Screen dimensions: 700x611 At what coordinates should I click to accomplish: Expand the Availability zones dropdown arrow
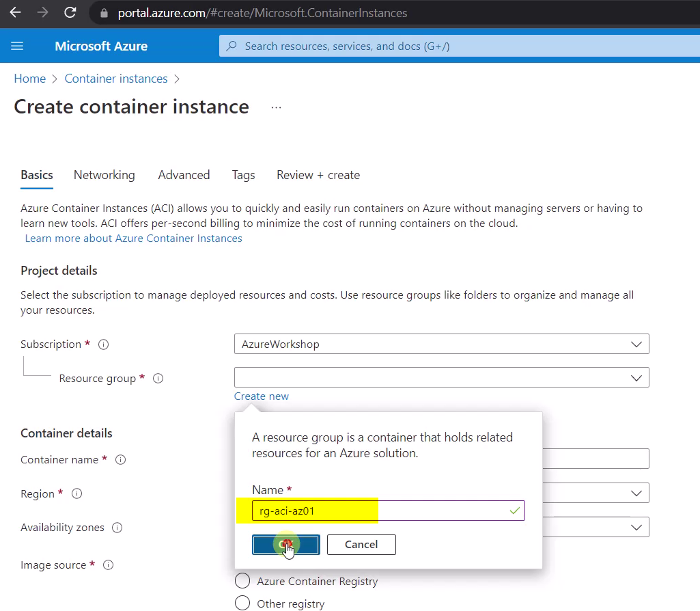point(636,528)
